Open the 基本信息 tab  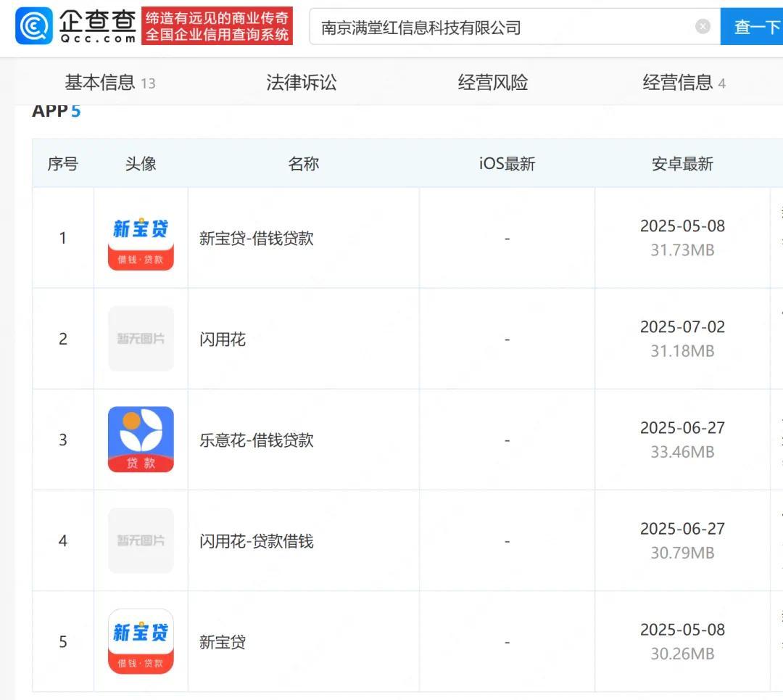pyautogui.click(x=99, y=83)
